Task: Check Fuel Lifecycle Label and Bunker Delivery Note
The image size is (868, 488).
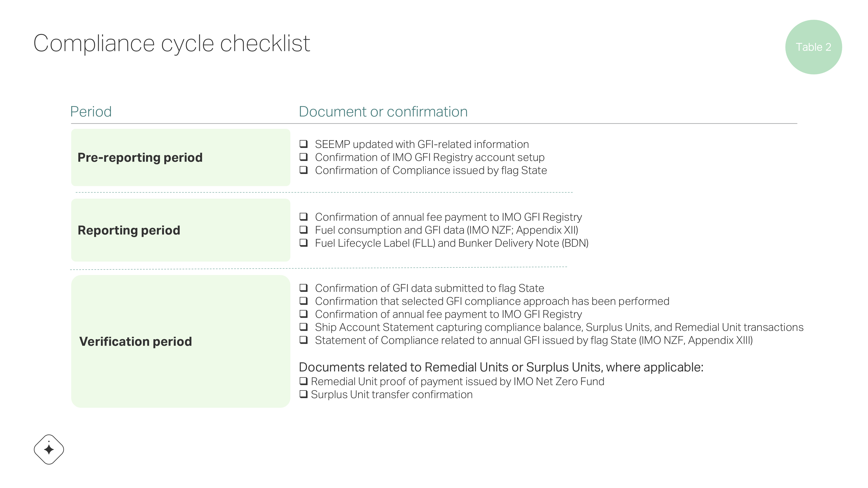Action: point(304,243)
